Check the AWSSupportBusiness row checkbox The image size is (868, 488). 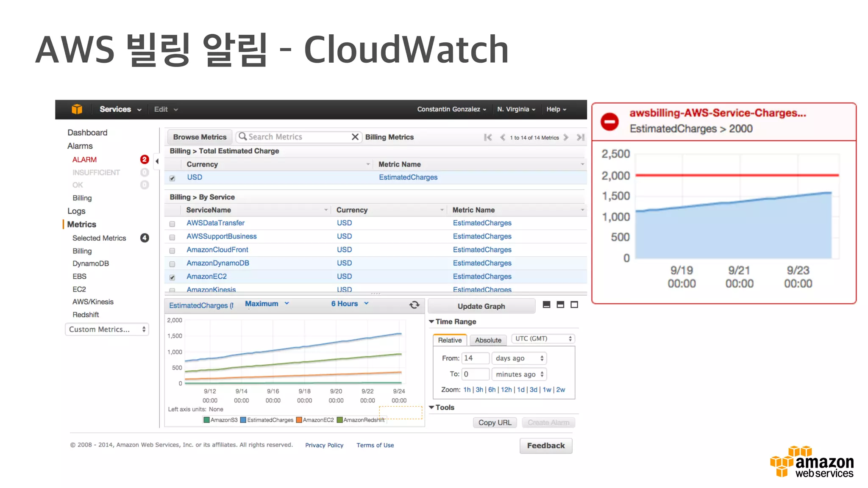172,237
